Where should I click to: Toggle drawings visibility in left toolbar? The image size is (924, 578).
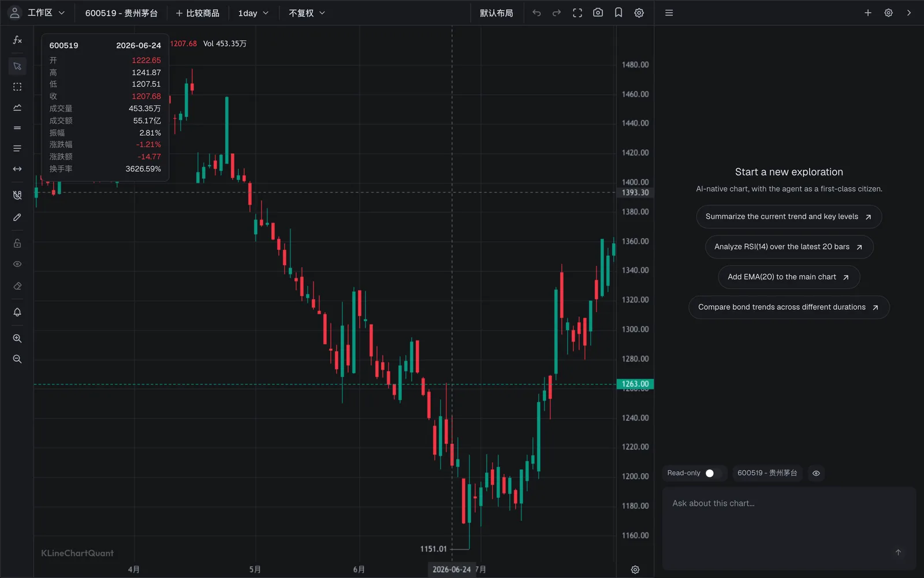pyautogui.click(x=17, y=264)
